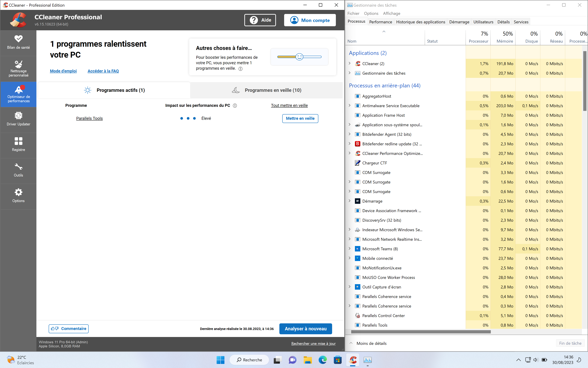This screenshot has width=588, height=368.
Task: Switch to Services tab in Task Manager
Action: (x=521, y=22)
